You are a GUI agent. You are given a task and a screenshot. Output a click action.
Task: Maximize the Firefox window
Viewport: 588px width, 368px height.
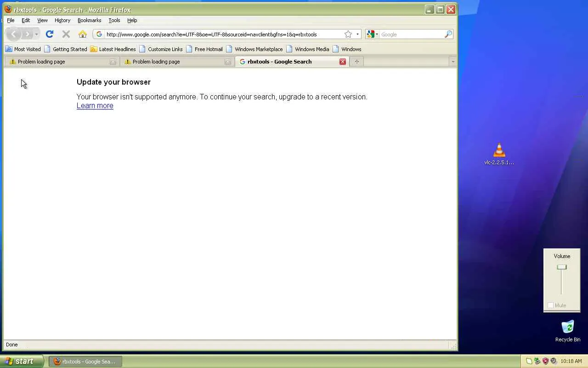[440, 9]
